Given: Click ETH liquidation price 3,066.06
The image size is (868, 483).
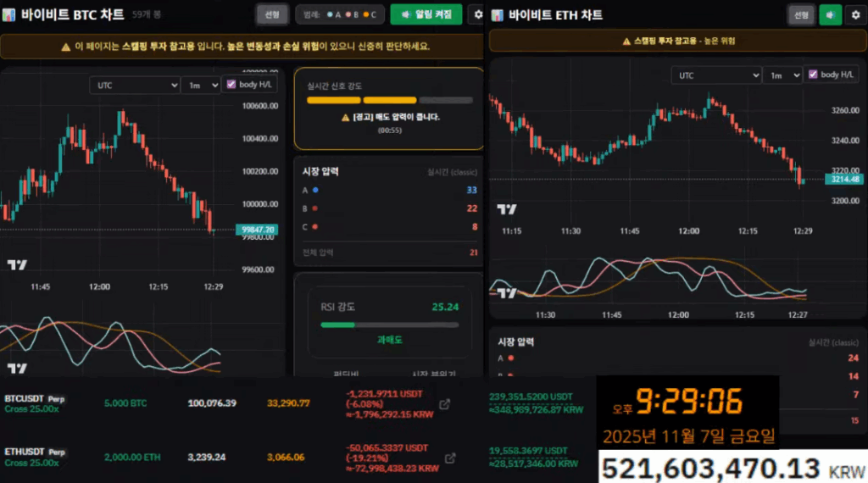Looking at the screenshot, I should click(x=286, y=458).
